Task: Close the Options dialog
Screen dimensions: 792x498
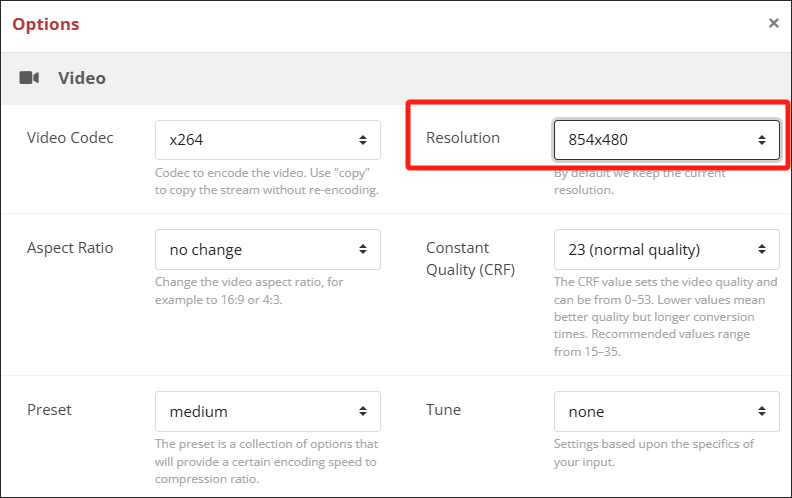Action: point(773,23)
